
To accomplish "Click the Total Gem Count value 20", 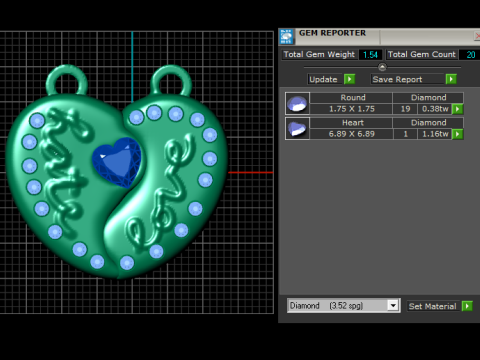I will [470, 55].
